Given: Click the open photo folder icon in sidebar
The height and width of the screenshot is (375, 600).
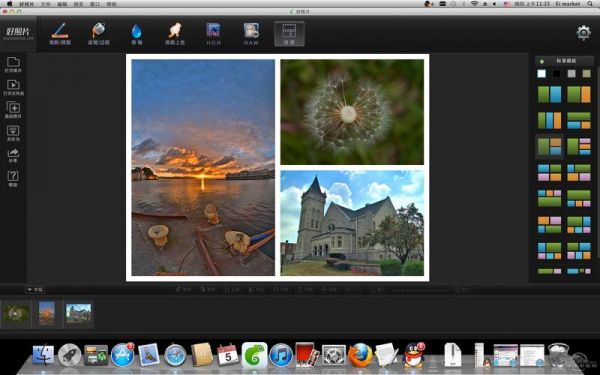Looking at the screenshot, I should coord(13,64).
